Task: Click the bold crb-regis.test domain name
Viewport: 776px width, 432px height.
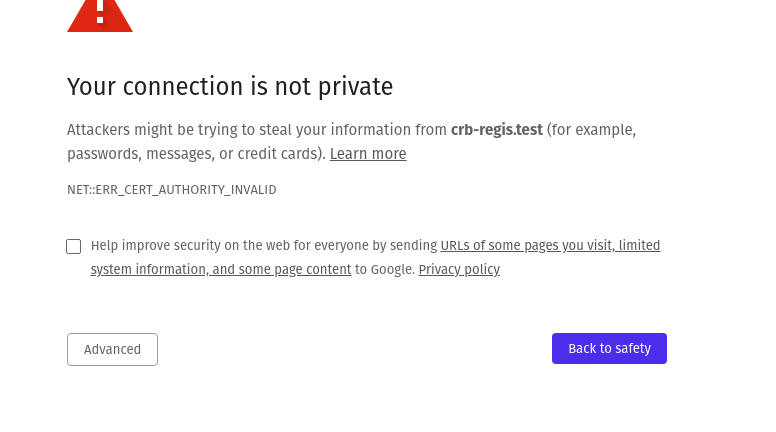Action: (497, 130)
